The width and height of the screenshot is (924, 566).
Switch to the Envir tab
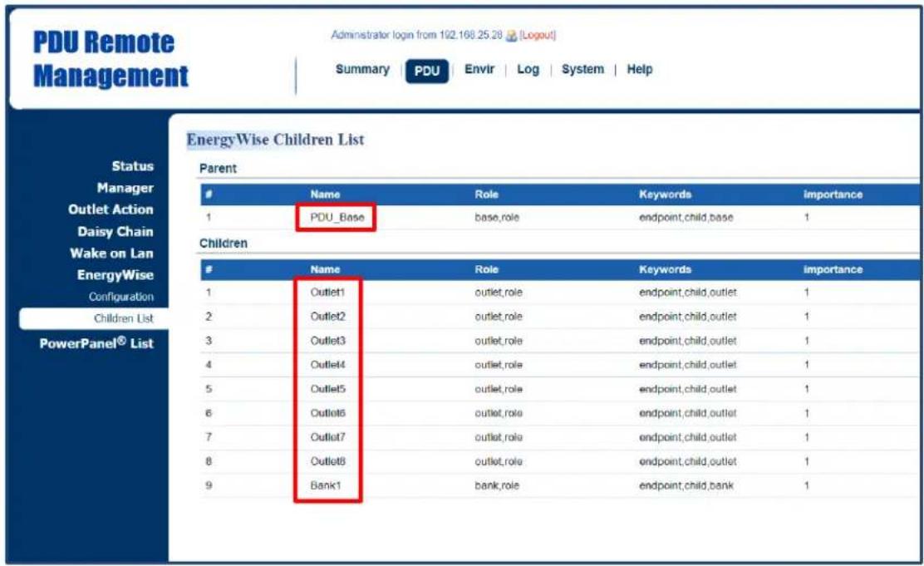coord(479,70)
